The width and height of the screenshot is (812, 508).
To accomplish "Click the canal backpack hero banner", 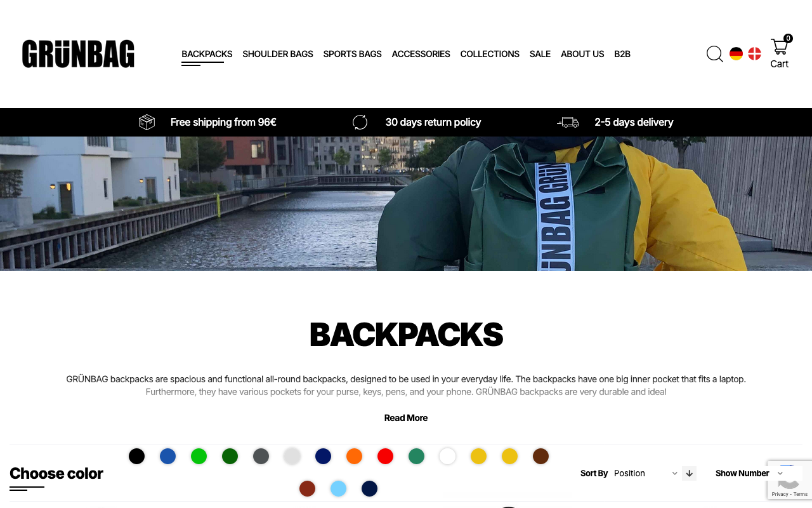I will click(406, 204).
